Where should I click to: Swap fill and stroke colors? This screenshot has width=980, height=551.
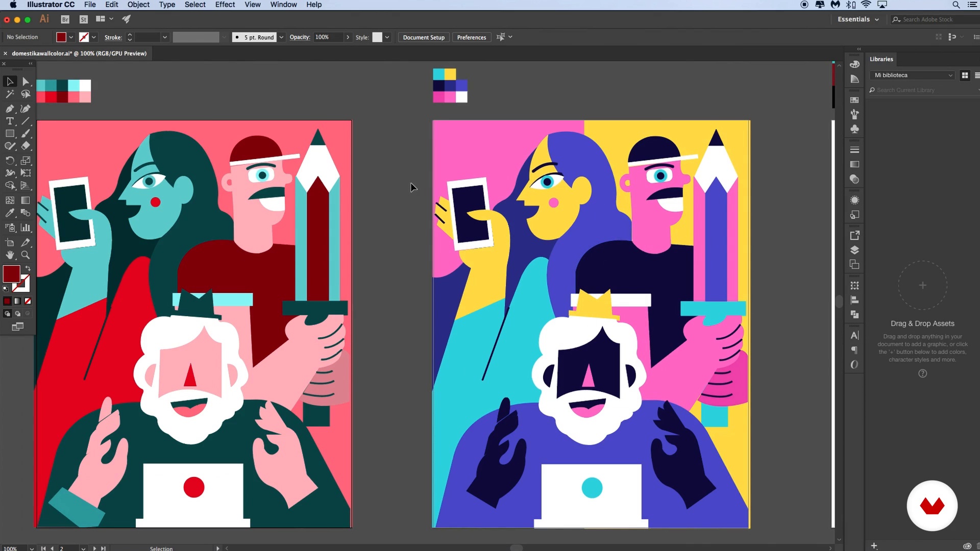click(28, 268)
